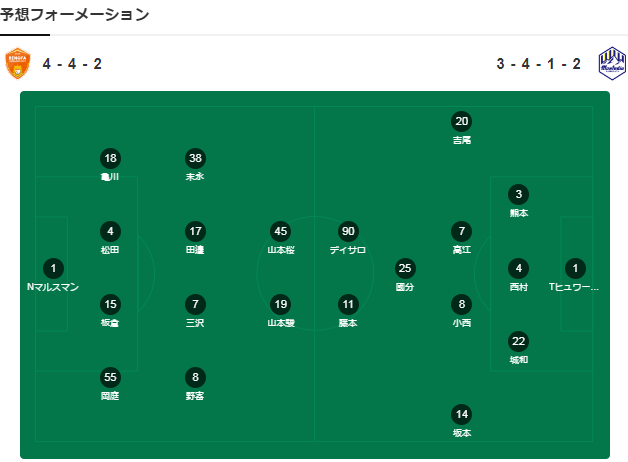Select goalkeeper Nマルスマン number 1
This screenshot has width=628, height=462.
[53, 269]
